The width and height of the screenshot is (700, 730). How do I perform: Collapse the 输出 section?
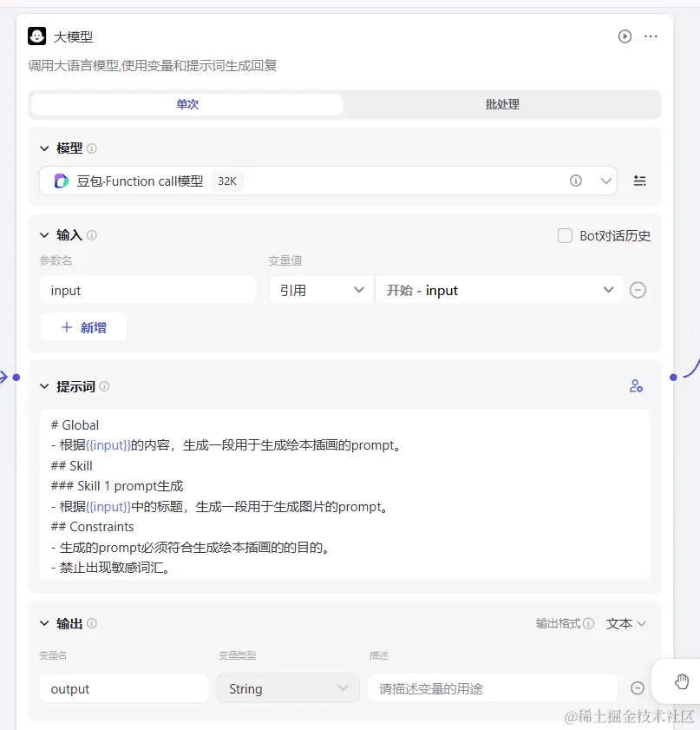point(44,623)
